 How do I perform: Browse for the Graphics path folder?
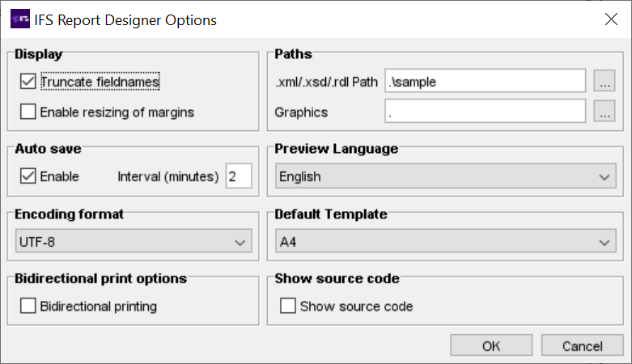pos(604,112)
